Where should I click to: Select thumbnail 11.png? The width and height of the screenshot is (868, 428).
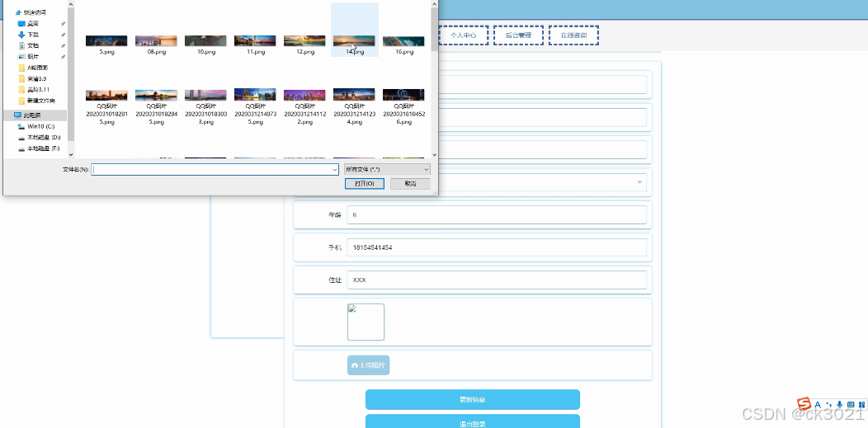click(x=255, y=45)
